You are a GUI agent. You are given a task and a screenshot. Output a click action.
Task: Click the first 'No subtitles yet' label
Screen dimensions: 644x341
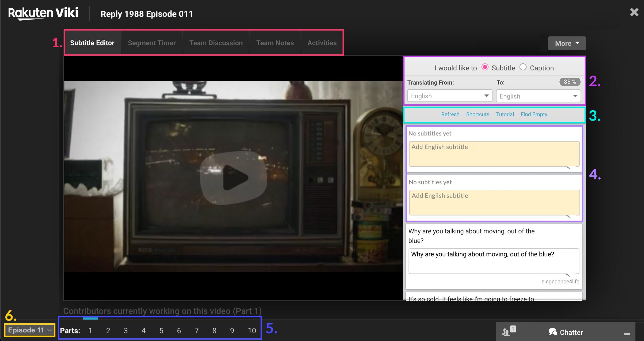coord(430,133)
